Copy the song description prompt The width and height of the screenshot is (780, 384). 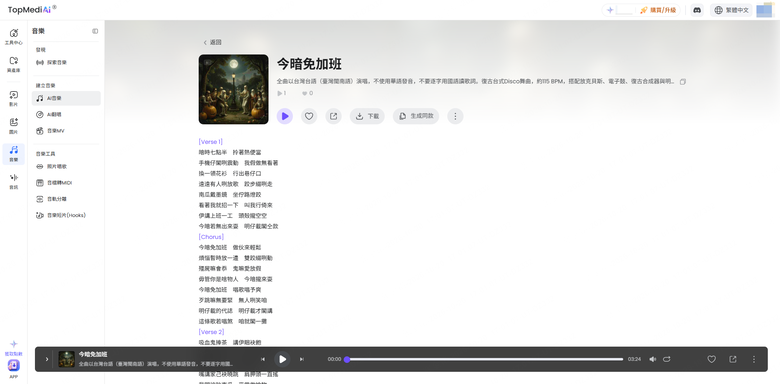click(x=682, y=82)
